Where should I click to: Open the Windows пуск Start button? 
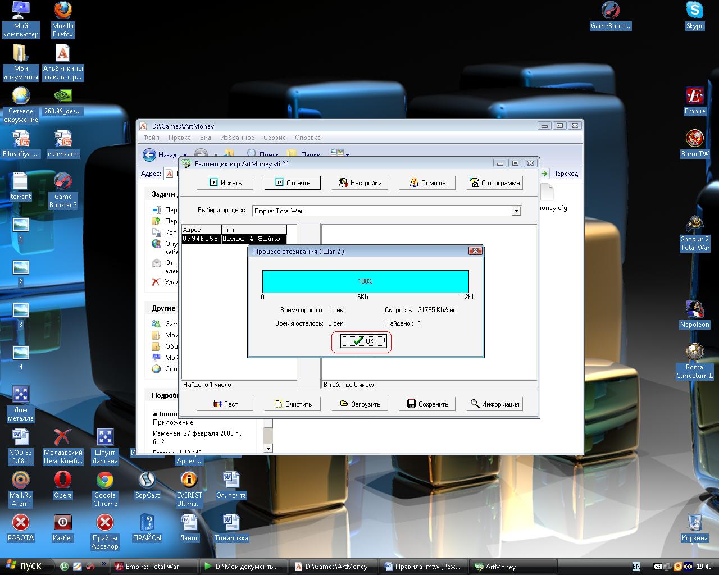click(x=23, y=566)
